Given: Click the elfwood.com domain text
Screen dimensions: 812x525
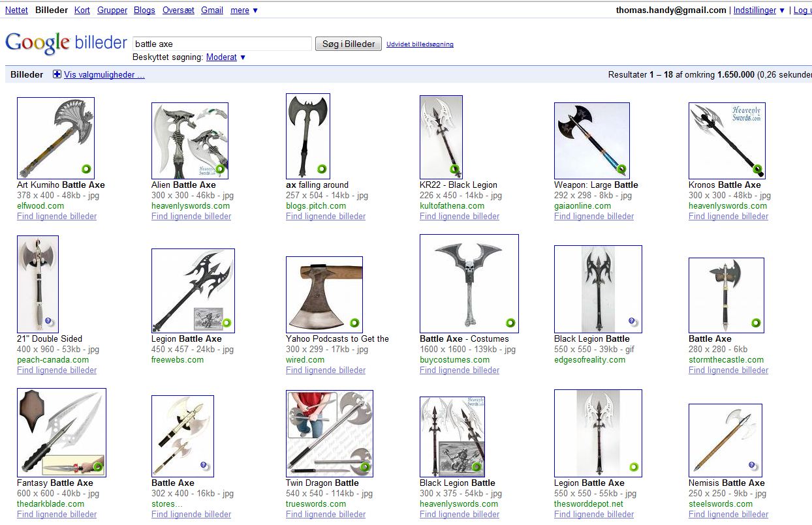Looking at the screenshot, I should 40,206.
